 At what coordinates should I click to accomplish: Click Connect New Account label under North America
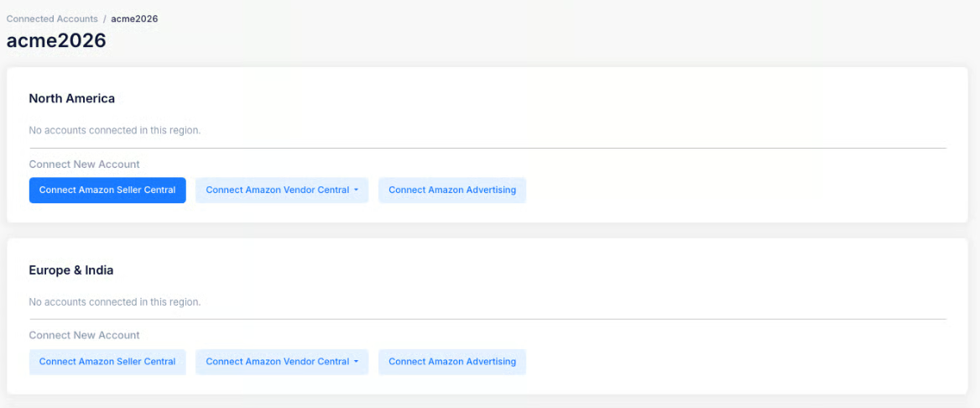point(84,164)
